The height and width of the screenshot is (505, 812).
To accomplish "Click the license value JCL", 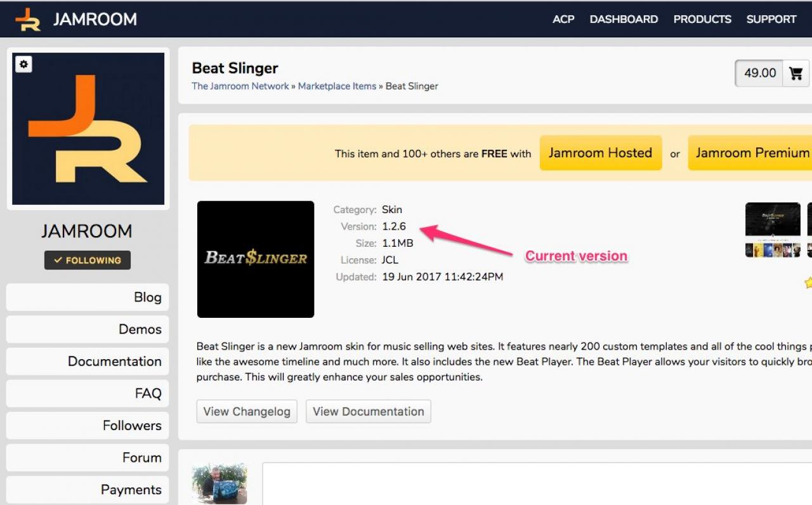I will click(390, 260).
